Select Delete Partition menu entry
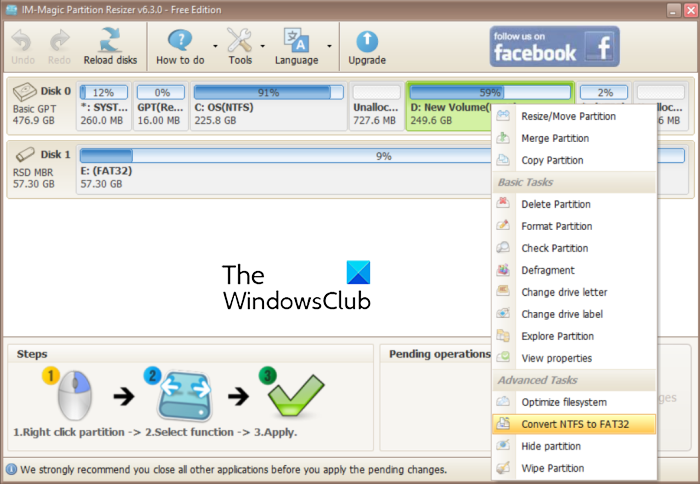This screenshot has width=700, height=484. pos(575,204)
